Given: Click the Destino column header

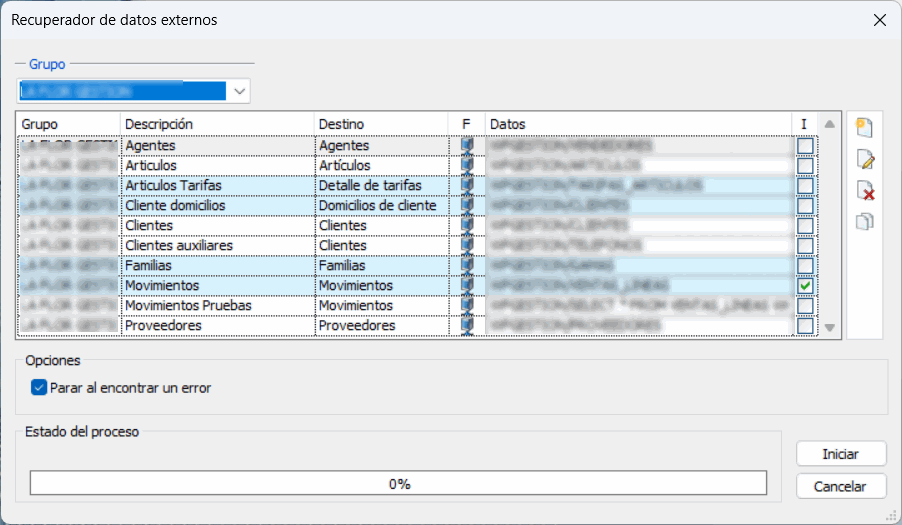Looking at the screenshot, I should coord(381,124).
